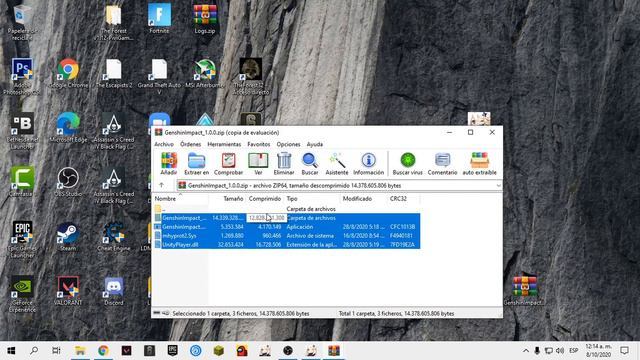The height and width of the screenshot is (360, 640).
Task: Sort by the CRC32 column header
Action: click(403, 199)
